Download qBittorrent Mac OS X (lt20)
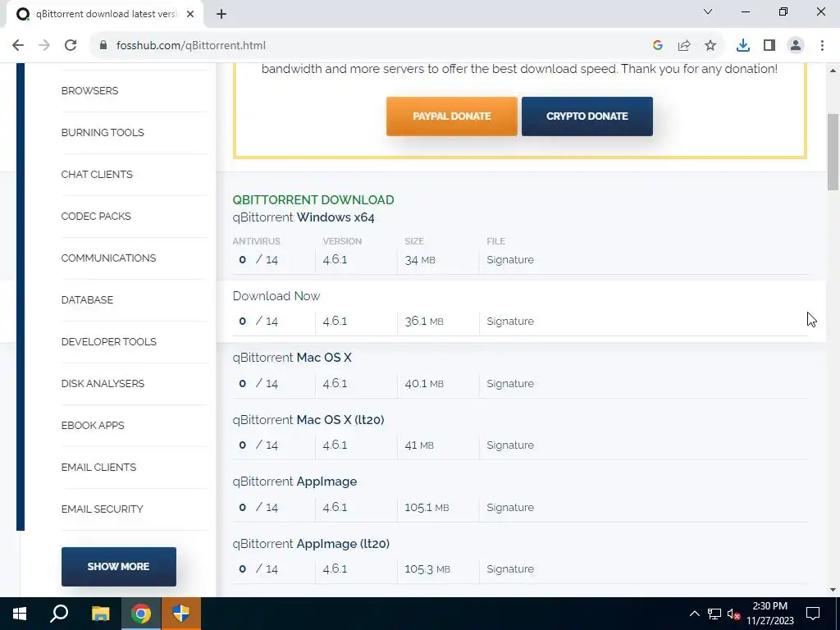This screenshot has height=630, width=840. (x=308, y=419)
